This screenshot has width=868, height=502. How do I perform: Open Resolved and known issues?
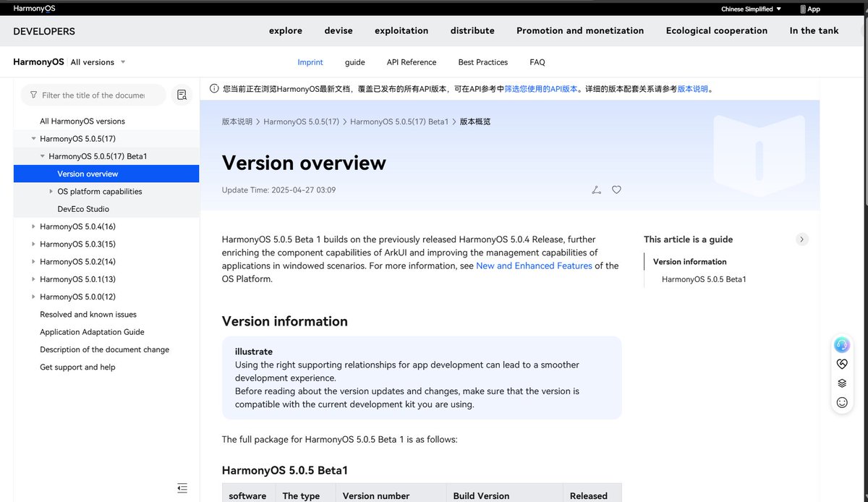point(88,315)
